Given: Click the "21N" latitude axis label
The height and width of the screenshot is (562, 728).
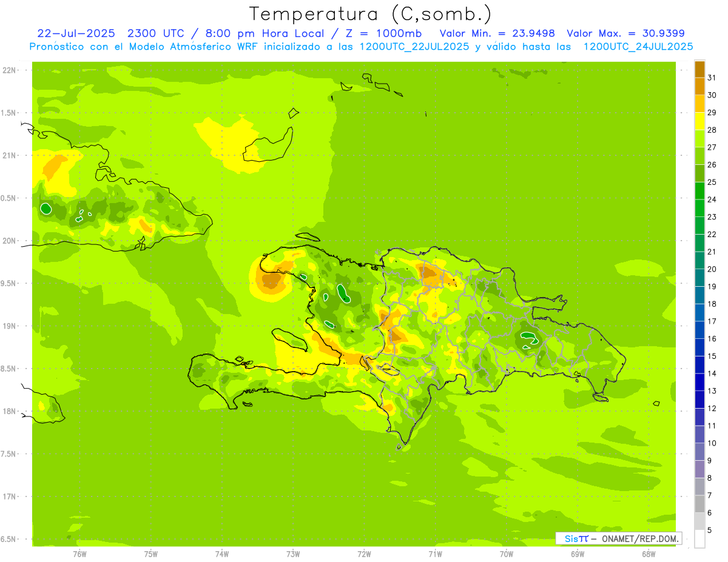Looking at the screenshot, I should point(10,155).
